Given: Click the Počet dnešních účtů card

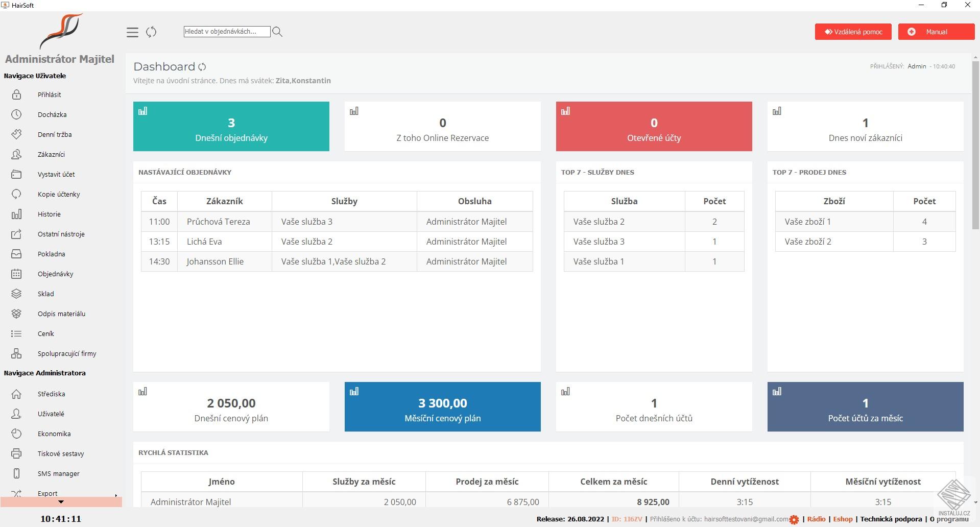Looking at the screenshot, I should tap(654, 406).
